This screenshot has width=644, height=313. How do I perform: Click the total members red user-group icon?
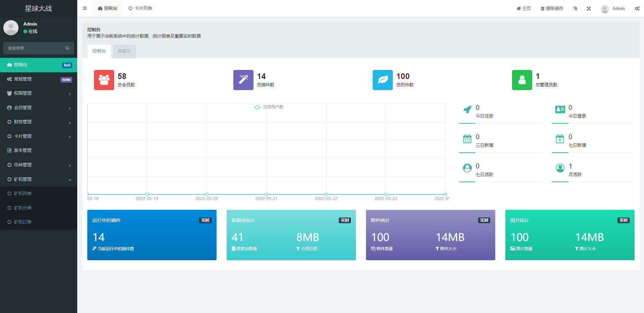(104, 80)
